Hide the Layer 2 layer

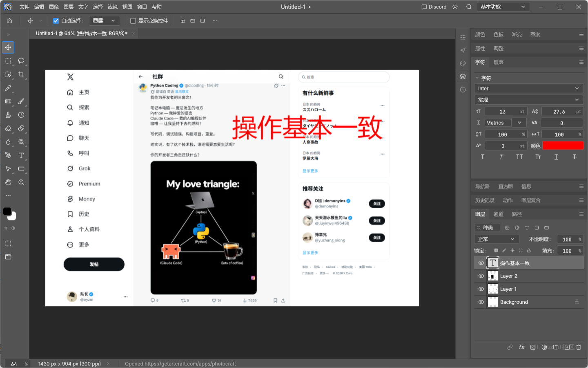(481, 276)
